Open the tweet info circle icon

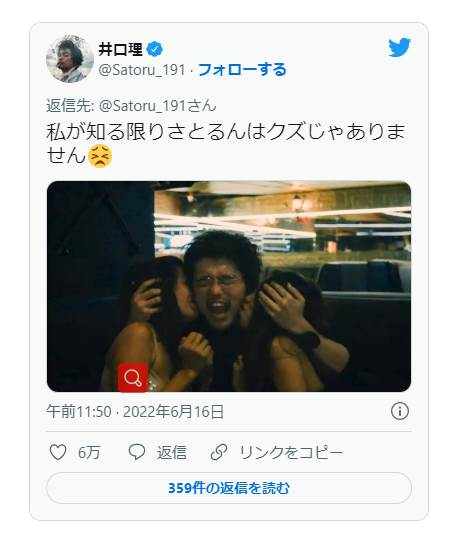(400, 411)
